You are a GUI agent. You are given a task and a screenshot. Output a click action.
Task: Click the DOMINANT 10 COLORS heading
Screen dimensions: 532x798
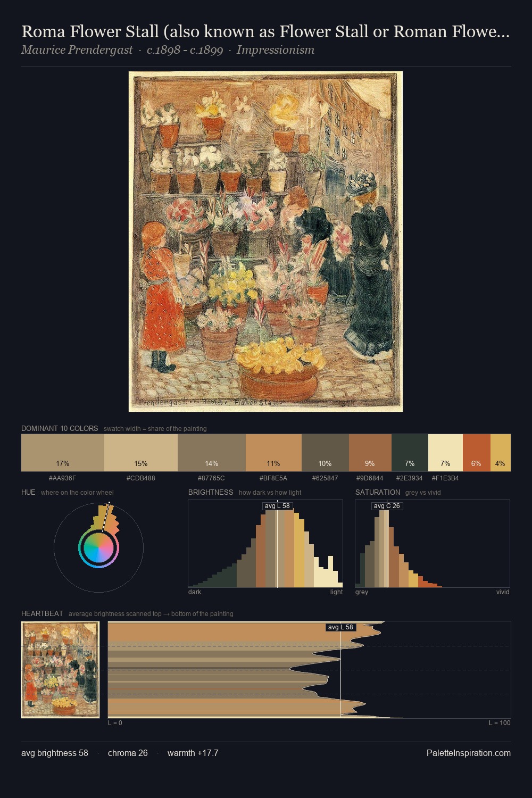(x=60, y=428)
